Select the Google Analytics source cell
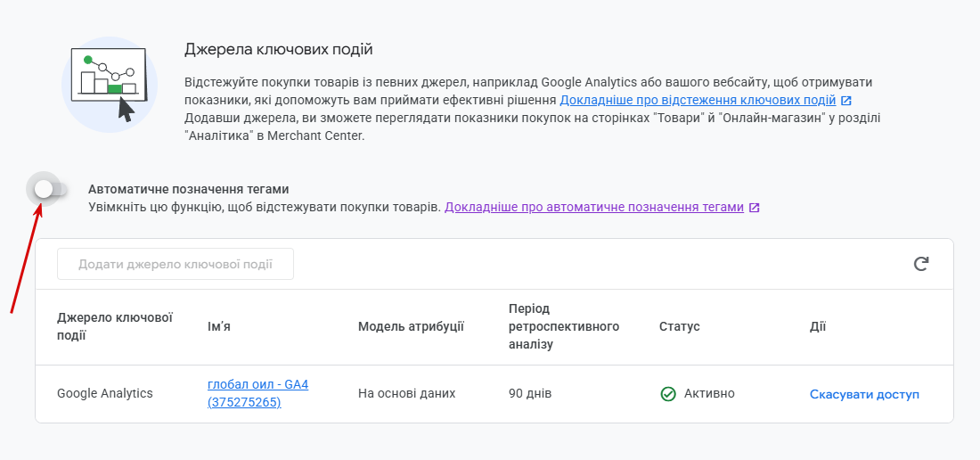980x460 pixels. point(105,393)
